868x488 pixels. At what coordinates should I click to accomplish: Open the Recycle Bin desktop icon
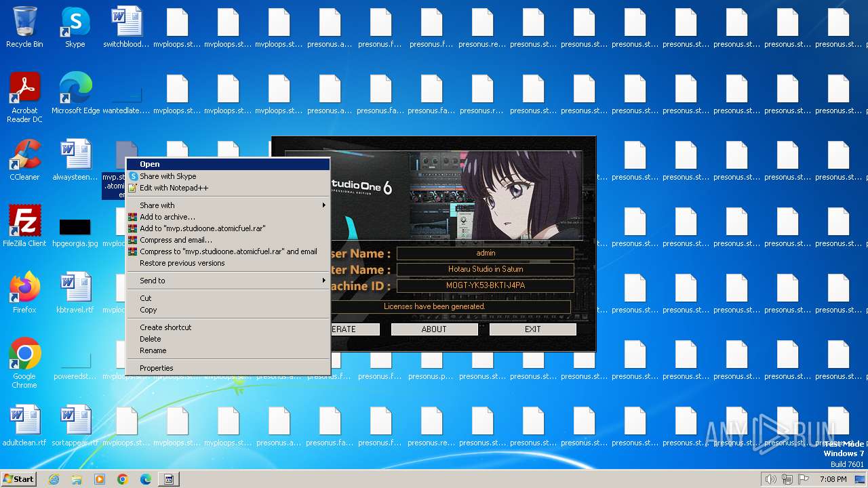(x=24, y=28)
